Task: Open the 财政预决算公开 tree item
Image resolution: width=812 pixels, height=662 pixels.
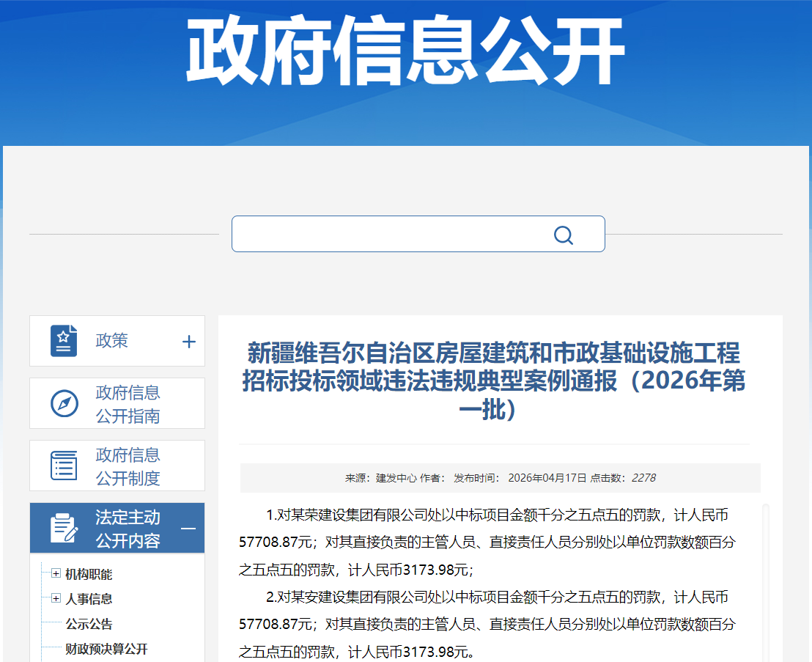Action: [106, 649]
